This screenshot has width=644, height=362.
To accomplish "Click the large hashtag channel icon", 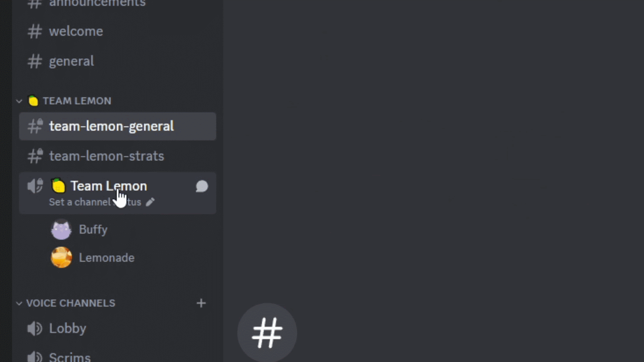I will coord(267,333).
